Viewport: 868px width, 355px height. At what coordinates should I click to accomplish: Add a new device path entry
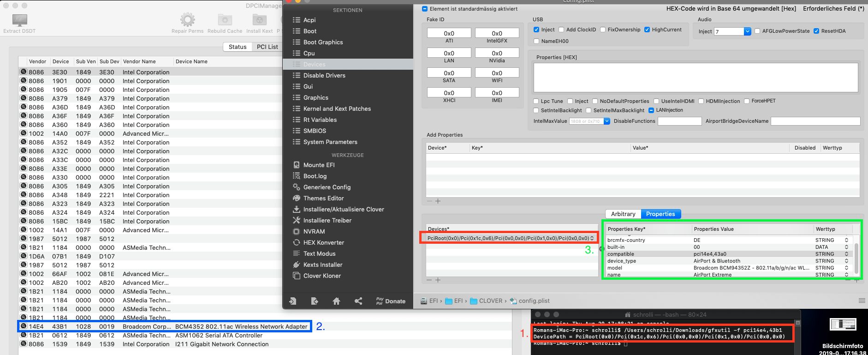(x=438, y=280)
